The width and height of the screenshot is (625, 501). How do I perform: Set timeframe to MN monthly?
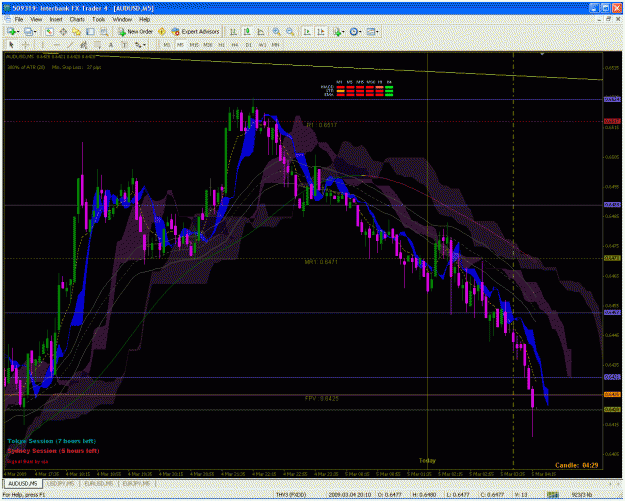click(x=275, y=45)
